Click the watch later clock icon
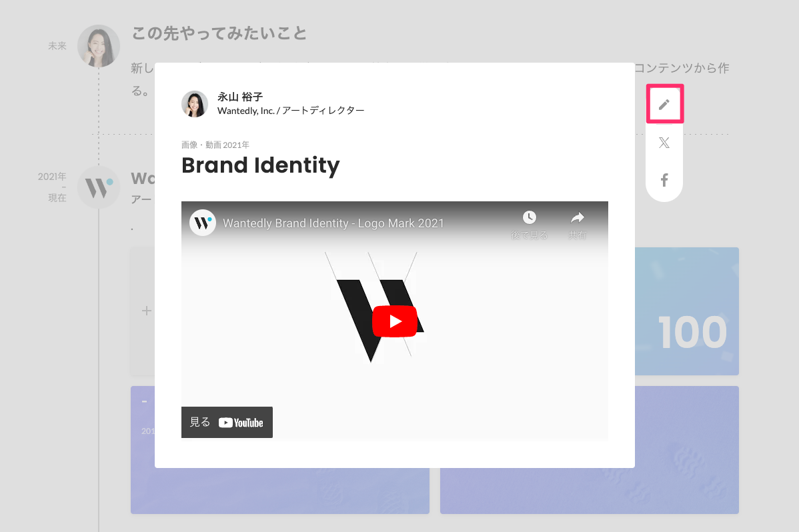This screenshot has height=532, width=799. click(530, 217)
